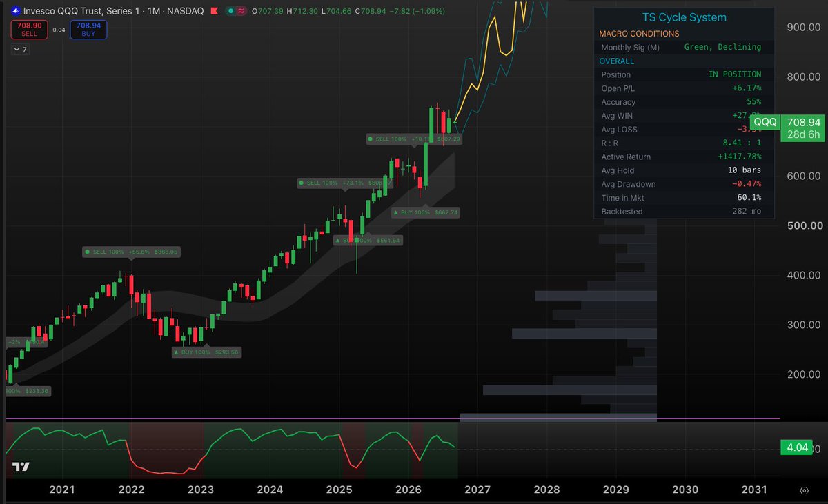Click the 2024 label on time axis

tap(270, 490)
